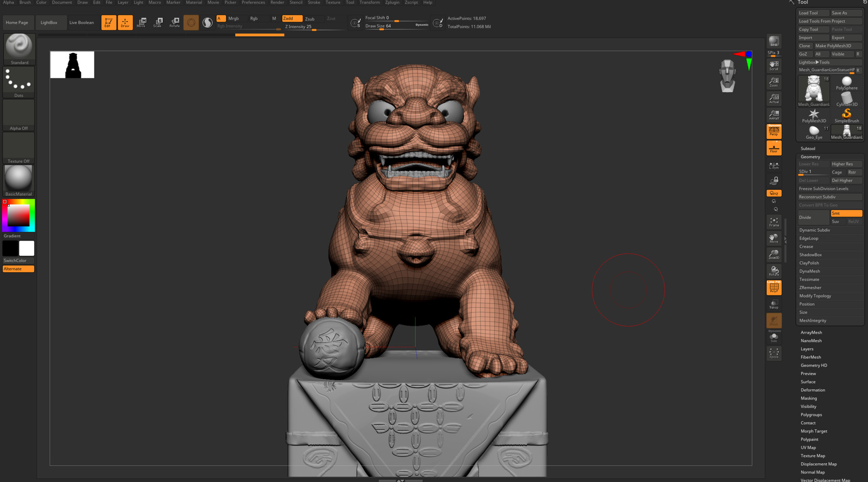Screen dimensions: 868x482
Task: Expand the Deformation section
Action: (813, 390)
